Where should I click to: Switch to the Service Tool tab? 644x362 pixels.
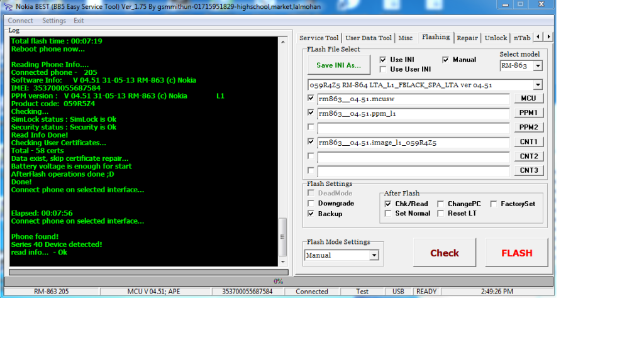[319, 38]
